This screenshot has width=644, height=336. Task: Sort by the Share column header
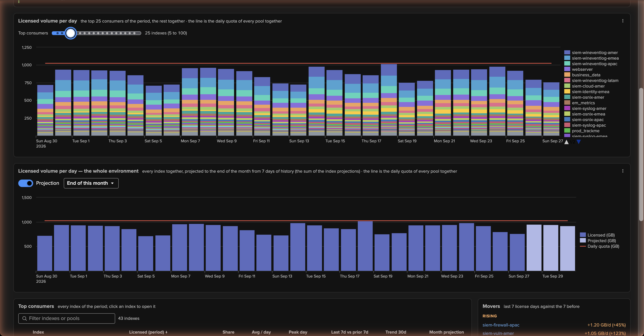228,332
